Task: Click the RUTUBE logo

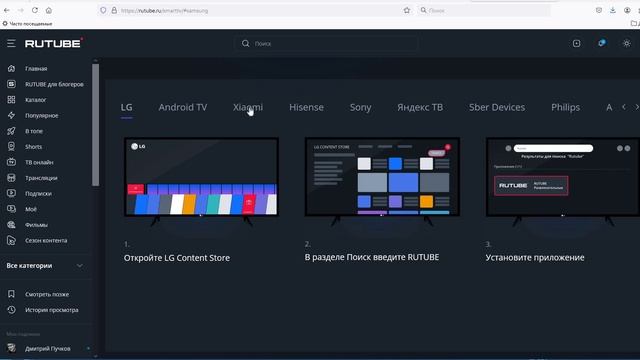Action: [x=54, y=43]
